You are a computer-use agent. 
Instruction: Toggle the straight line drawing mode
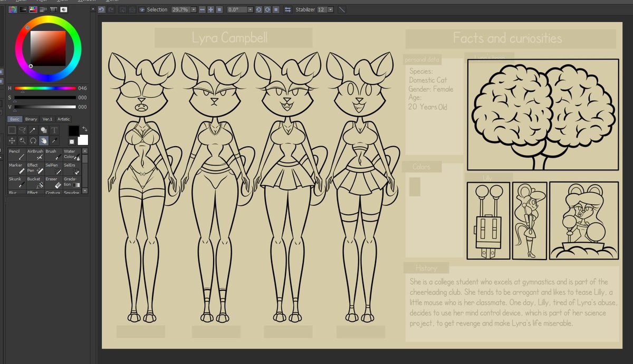(x=342, y=9)
